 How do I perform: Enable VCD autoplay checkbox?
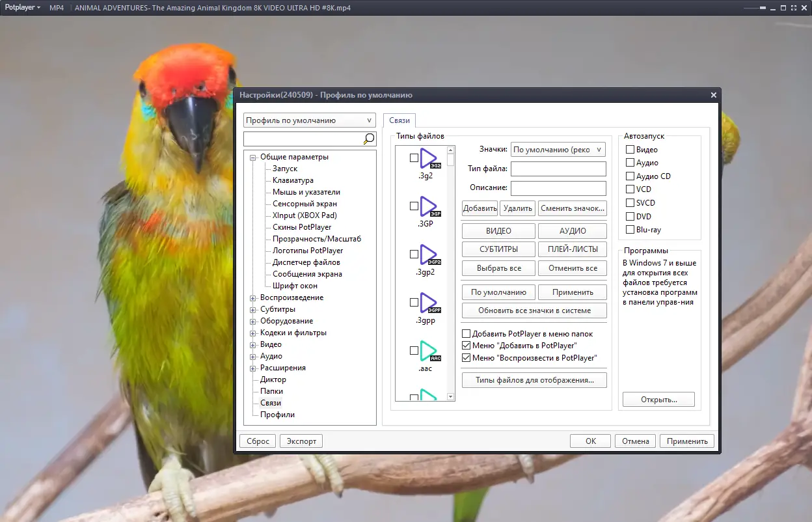pyautogui.click(x=630, y=189)
